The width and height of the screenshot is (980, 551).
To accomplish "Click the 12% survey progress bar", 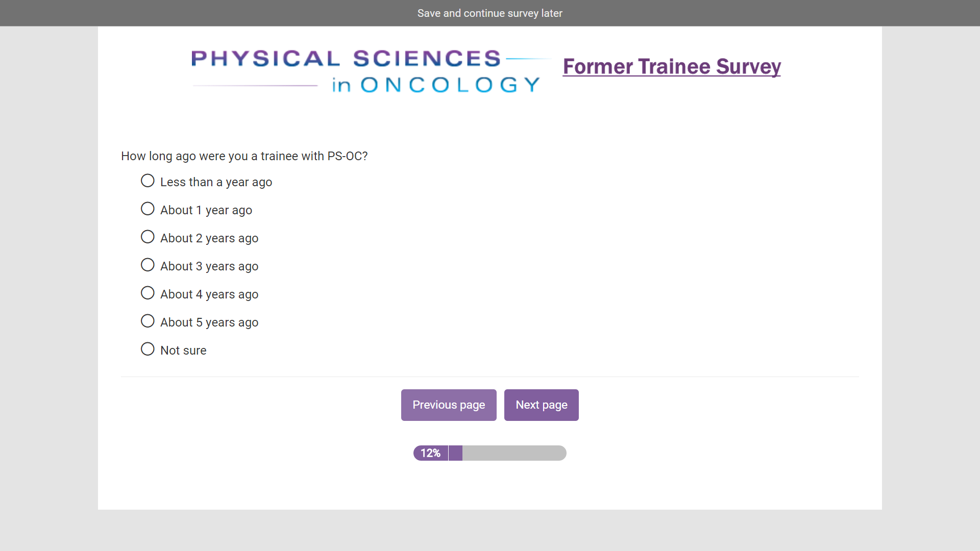I will pos(489,453).
